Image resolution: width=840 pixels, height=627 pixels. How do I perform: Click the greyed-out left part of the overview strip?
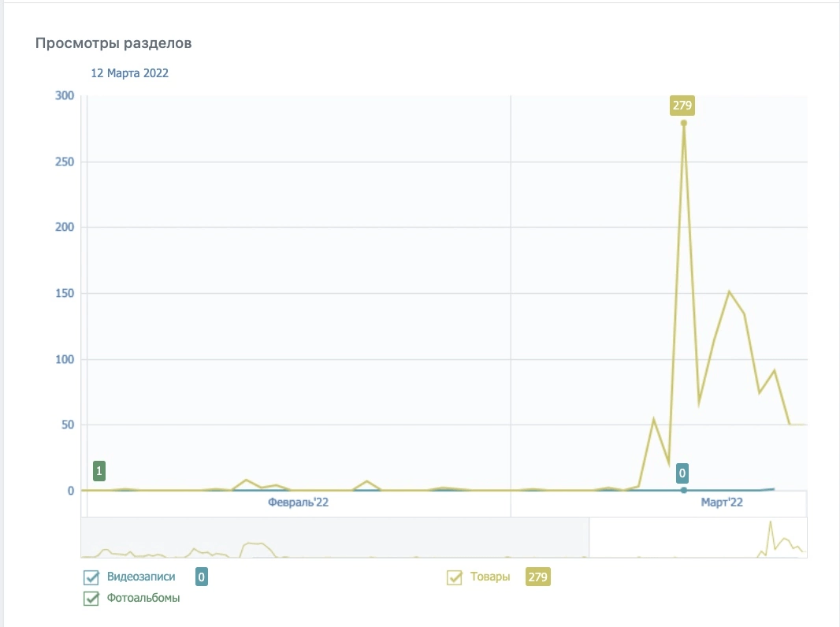click(x=335, y=537)
